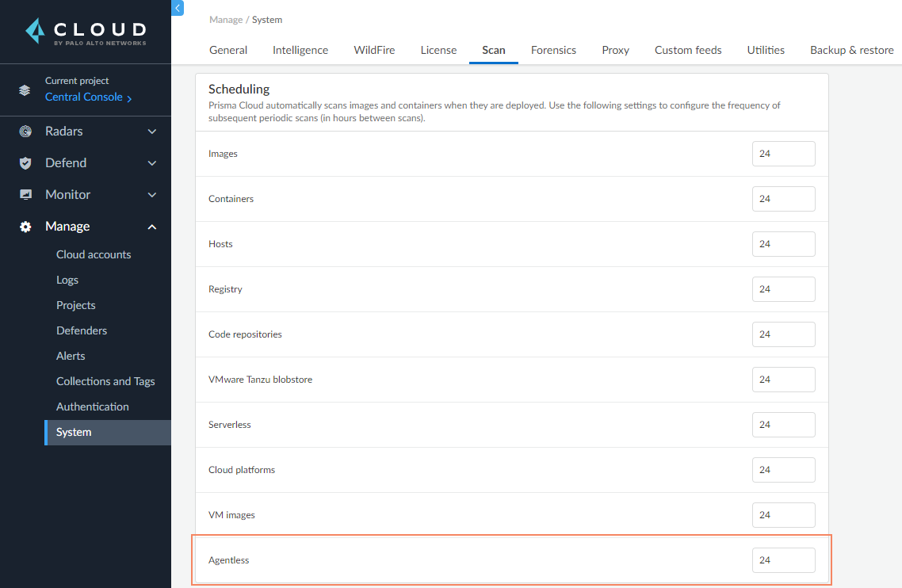
Task: Collapse the Manage menu chevron
Action: (152, 227)
